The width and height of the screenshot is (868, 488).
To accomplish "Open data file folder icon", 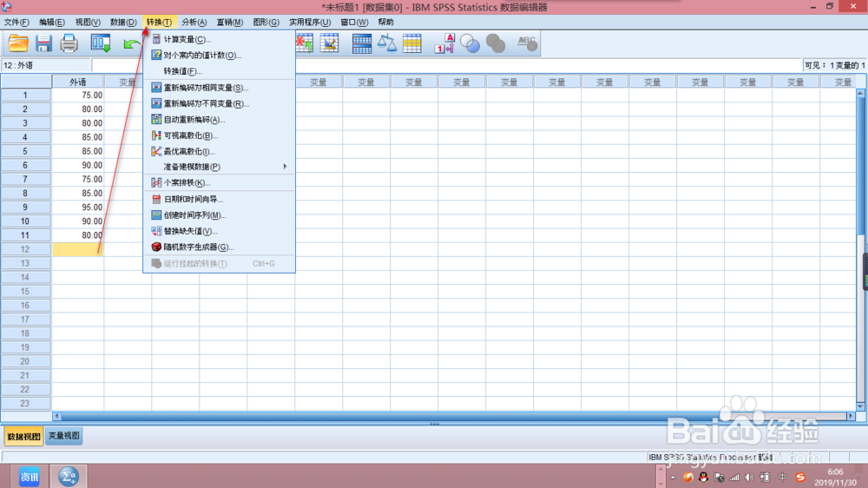I will click(18, 43).
